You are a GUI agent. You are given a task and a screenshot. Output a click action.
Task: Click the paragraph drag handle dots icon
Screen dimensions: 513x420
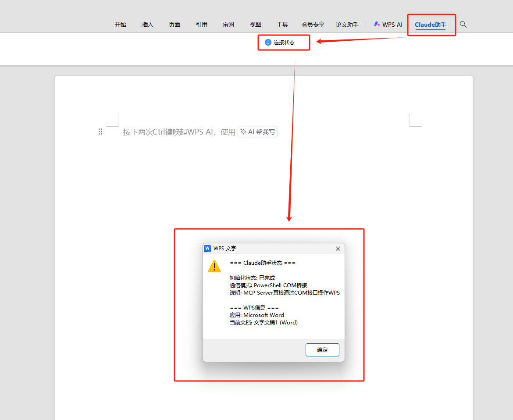100,132
